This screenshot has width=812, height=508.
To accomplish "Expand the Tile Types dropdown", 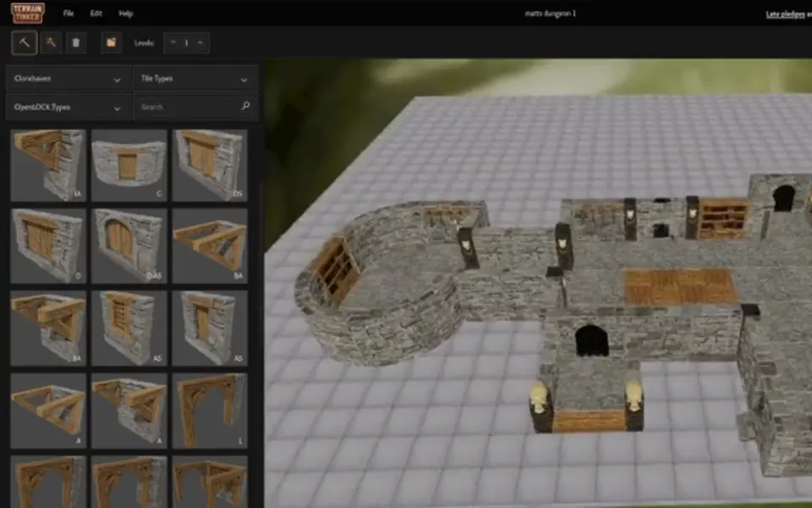I will (195, 79).
